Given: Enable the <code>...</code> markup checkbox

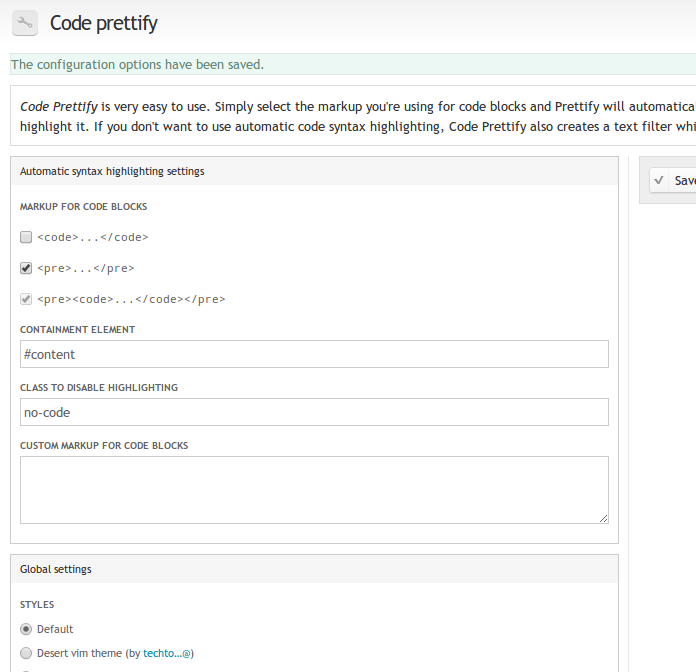Looking at the screenshot, I should coord(26,237).
